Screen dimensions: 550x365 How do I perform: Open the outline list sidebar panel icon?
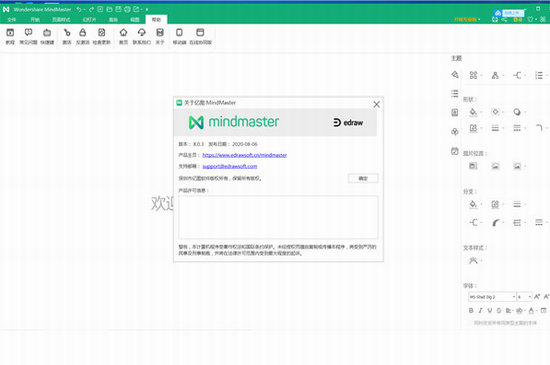455,93
